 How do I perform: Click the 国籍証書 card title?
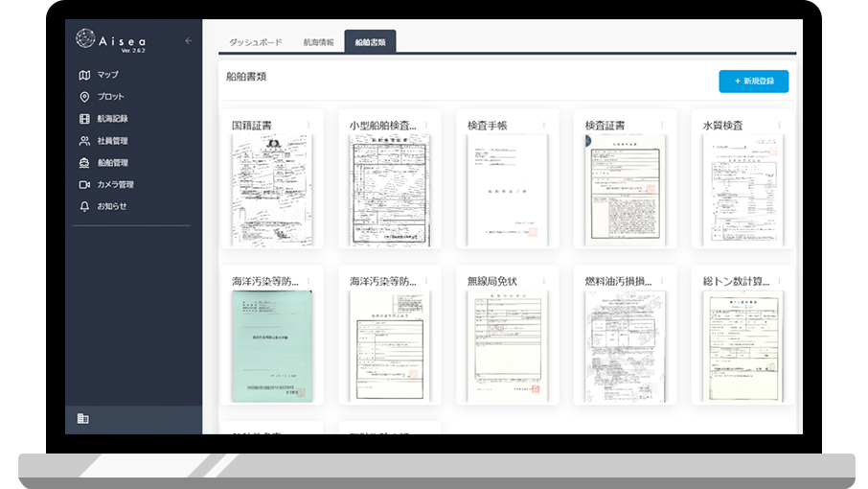click(x=252, y=126)
